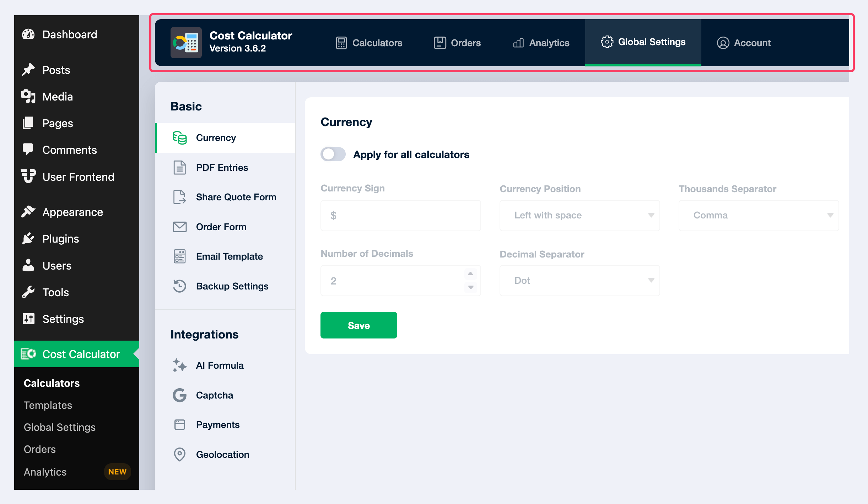Switch to the Calculators top tab

click(x=369, y=43)
